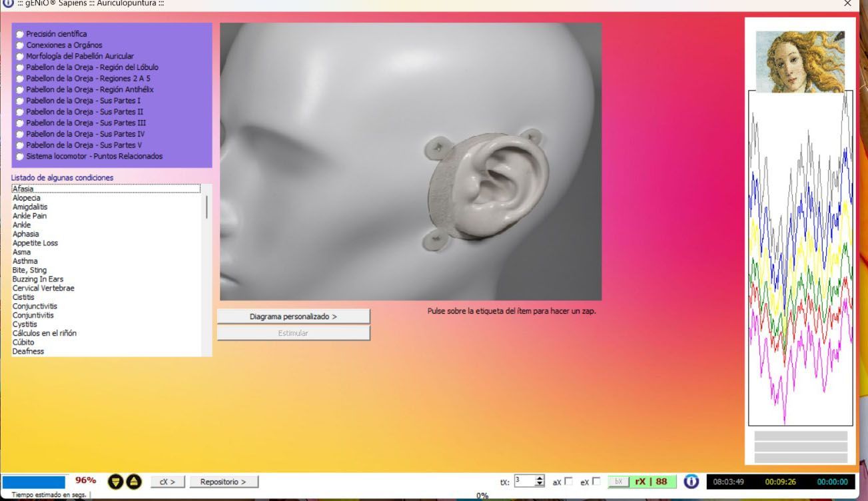Click the blue progress bar at bottom left

(34, 481)
